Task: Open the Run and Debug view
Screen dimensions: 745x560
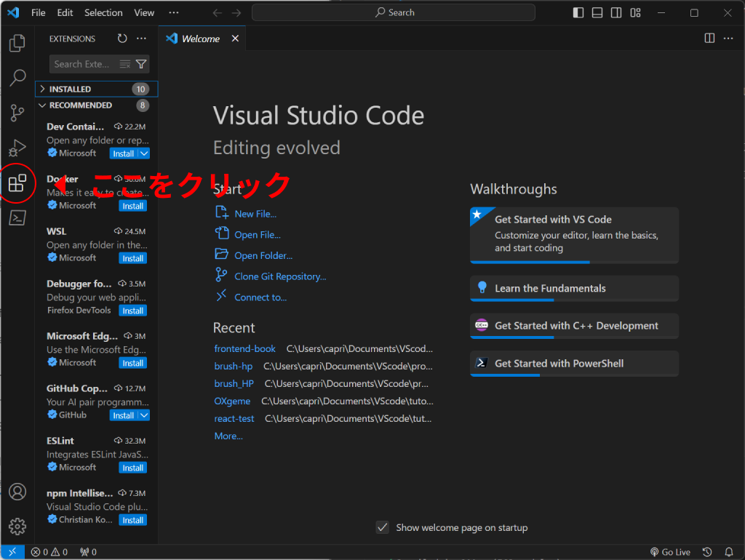Action: pyautogui.click(x=17, y=148)
